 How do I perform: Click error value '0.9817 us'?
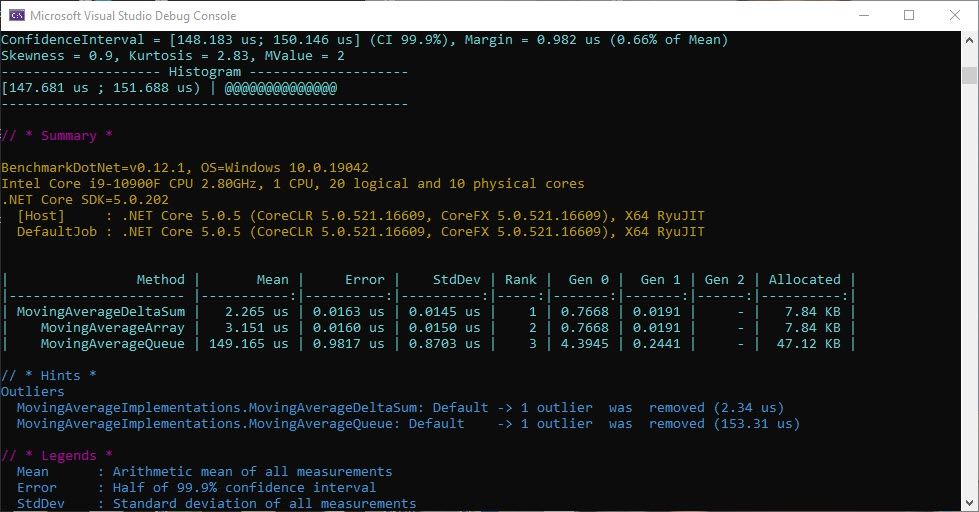pyautogui.click(x=348, y=343)
